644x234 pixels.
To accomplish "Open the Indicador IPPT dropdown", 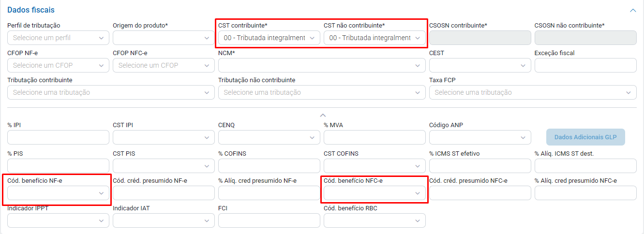I will click(x=58, y=220).
